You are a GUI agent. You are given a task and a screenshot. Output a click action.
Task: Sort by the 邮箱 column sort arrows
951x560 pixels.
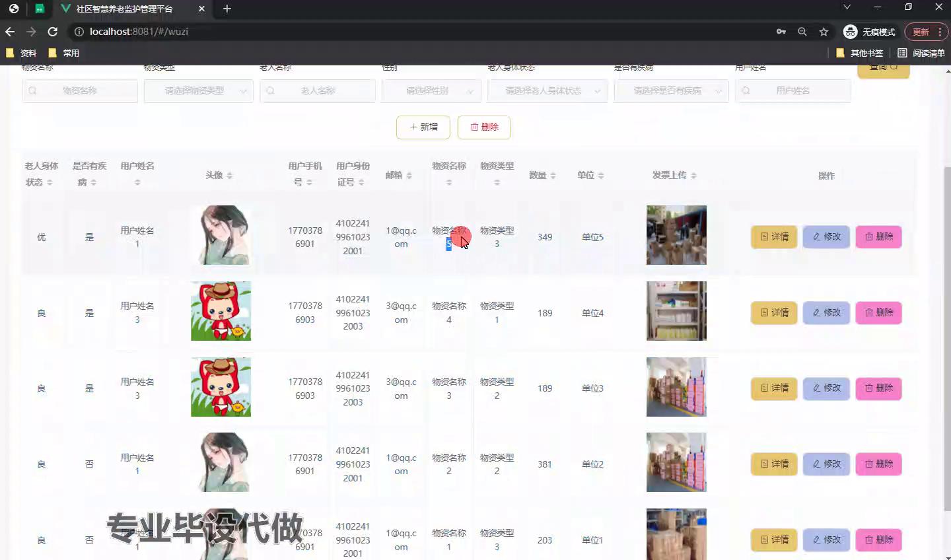(409, 176)
